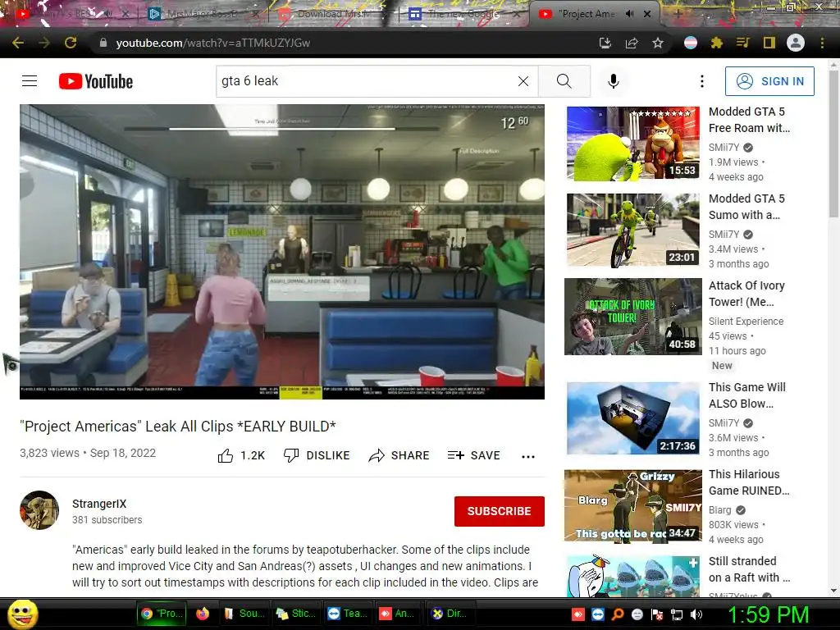Run the search with the magnifier button

coord(564,81)
